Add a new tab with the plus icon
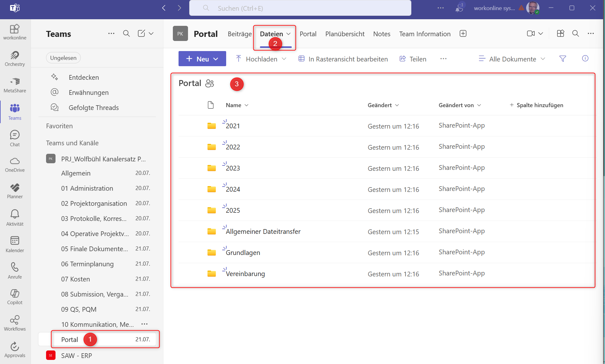Image resolution: width=605 pixels, height=364 pixels. point(463,34)
